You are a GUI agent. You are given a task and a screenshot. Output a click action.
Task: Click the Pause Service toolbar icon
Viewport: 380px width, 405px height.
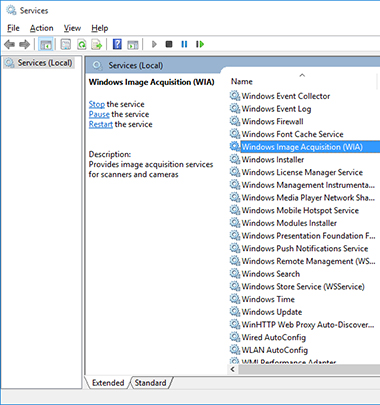[184, 44]
